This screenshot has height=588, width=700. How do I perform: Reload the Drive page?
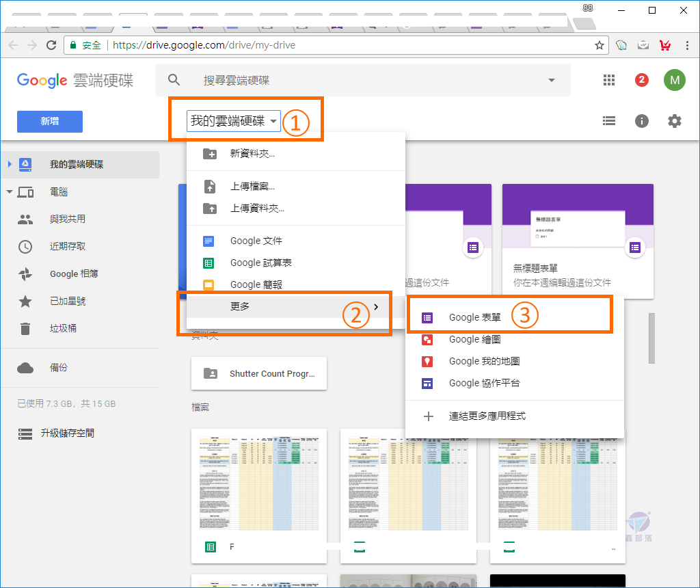click(51, 45)
